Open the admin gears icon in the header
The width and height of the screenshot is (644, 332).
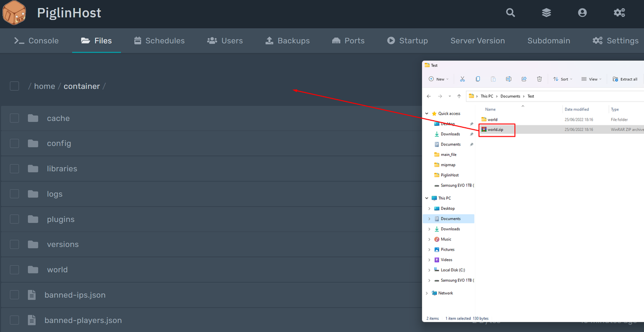[x=619, y=13]
